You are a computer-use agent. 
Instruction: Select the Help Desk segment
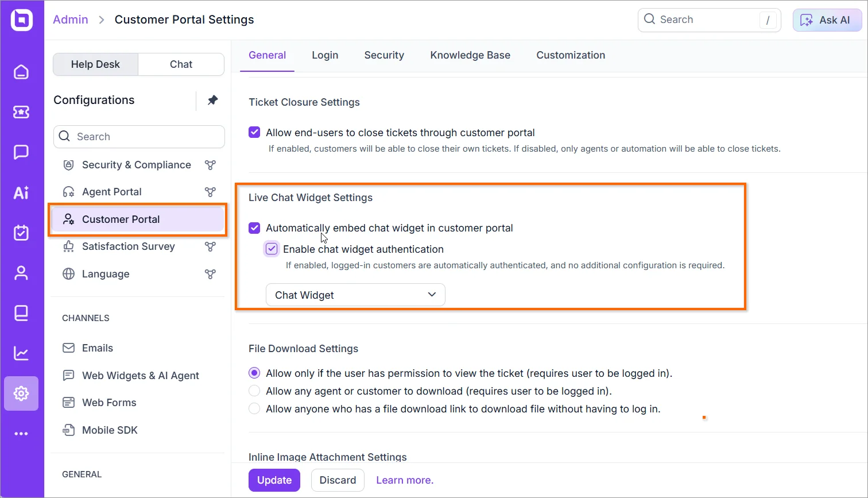(95, 64)
